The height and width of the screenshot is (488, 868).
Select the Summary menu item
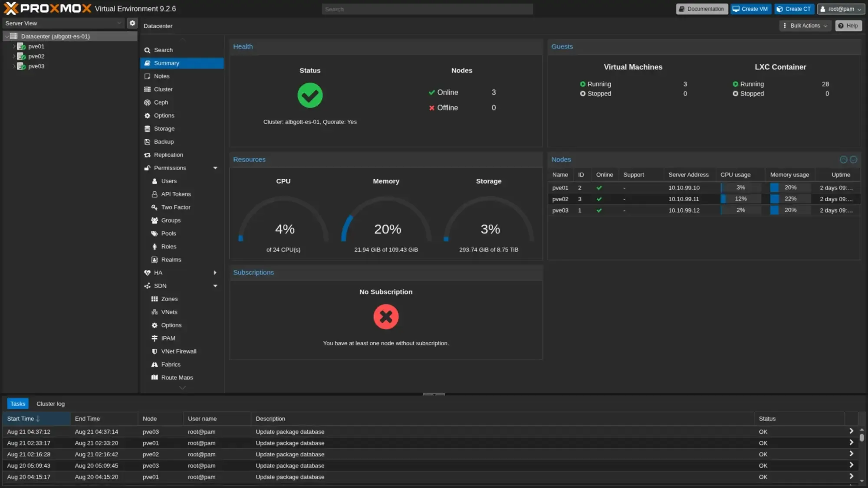(182, 63)
